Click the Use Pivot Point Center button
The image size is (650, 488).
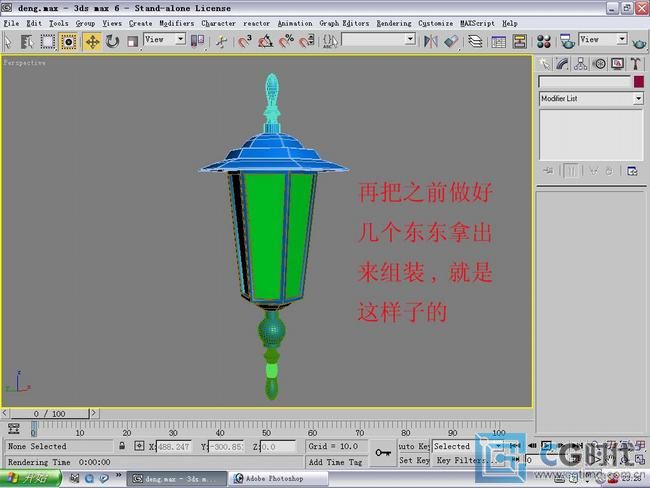coord(197,41)
